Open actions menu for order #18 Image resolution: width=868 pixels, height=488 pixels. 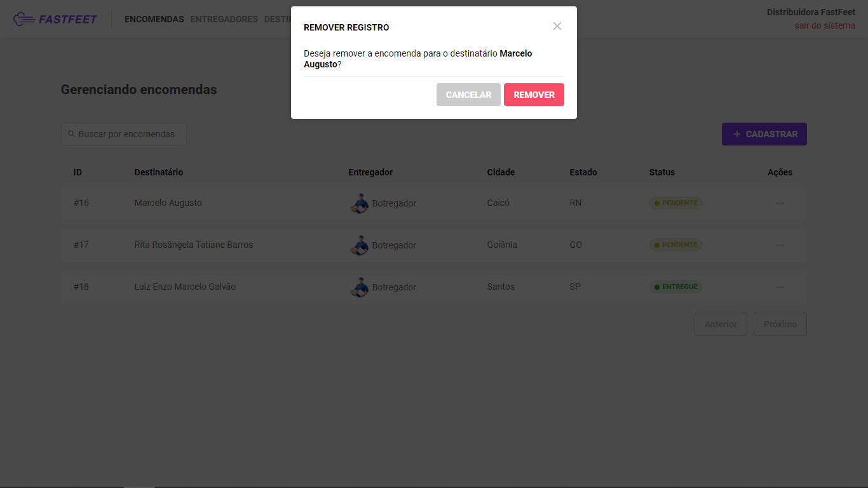pyautogui.click(x=780, y=287)
